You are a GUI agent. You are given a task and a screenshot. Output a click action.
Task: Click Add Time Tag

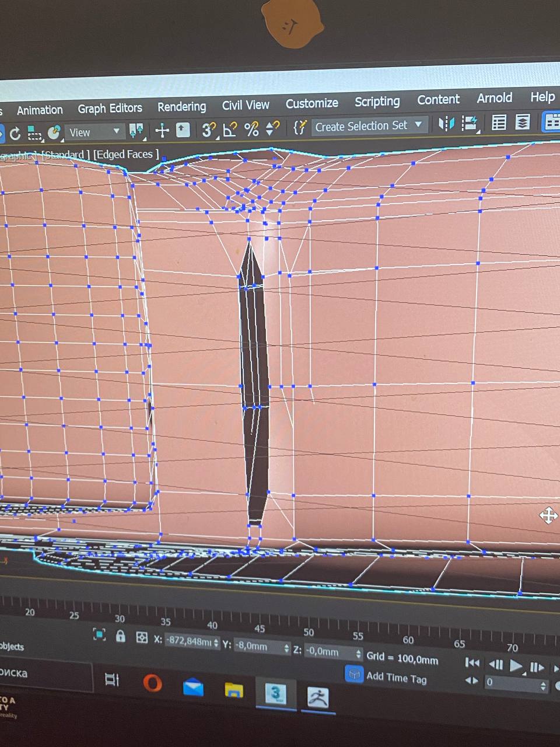pyautogui.click(x=396, y=678)
